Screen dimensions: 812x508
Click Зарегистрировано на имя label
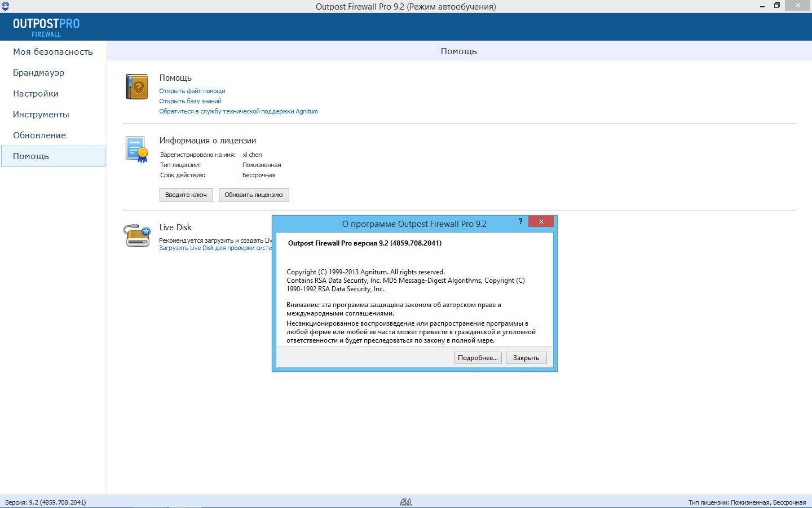(198, 155)
